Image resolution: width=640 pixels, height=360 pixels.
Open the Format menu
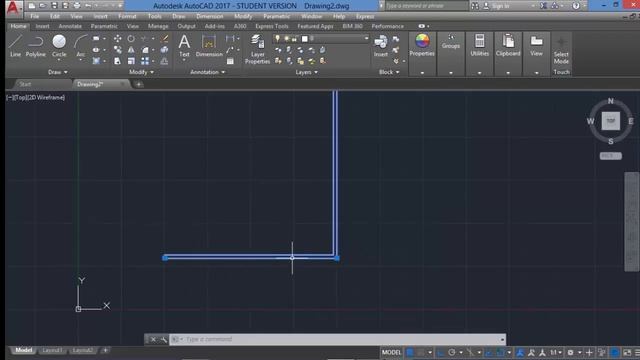127,16
